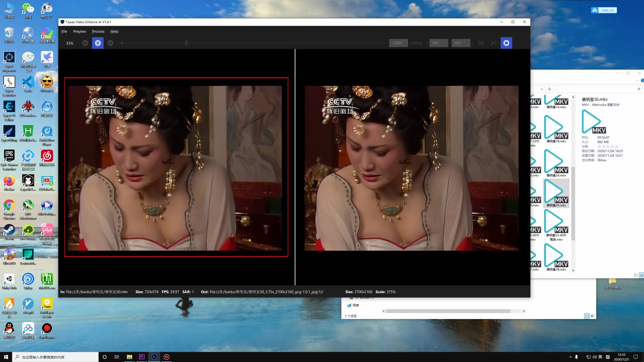Open the Unity Hub desktop icon

9,282
